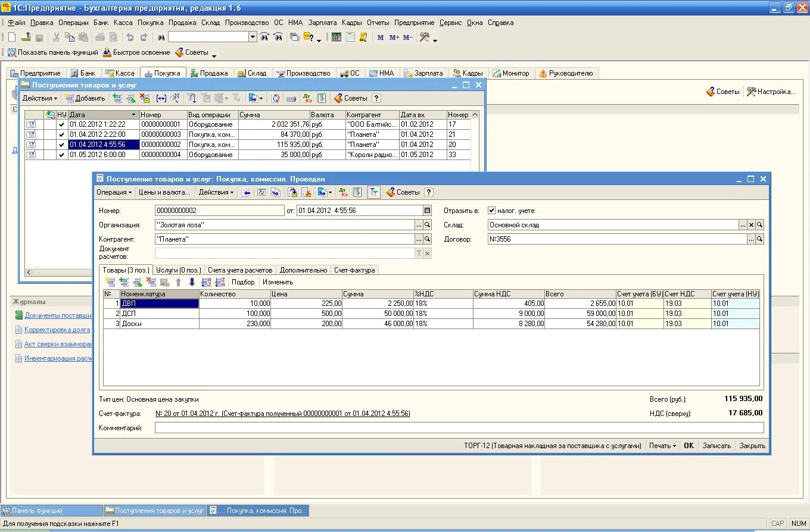This screenshot has width=810, height=532.
Task: Open Корректировка долга journal link
Action: click(x=57, y=330)
